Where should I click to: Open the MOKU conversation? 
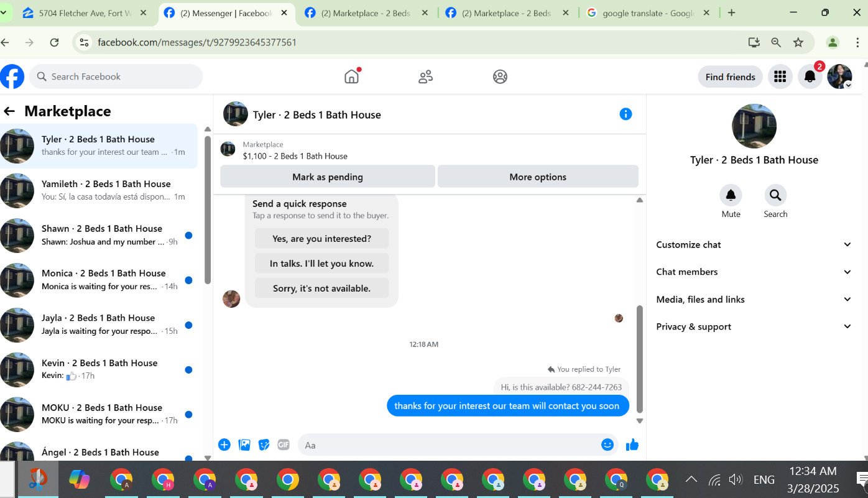tap(99, 414)
